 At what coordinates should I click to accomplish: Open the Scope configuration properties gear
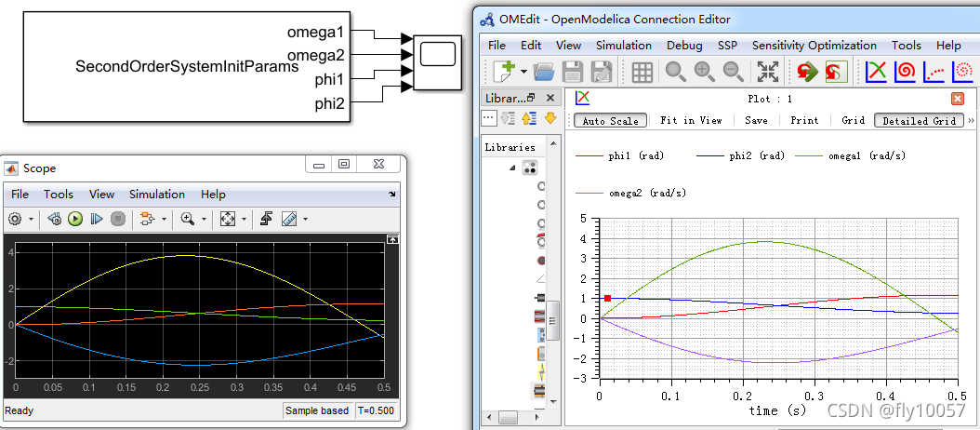tap(15, 219)
